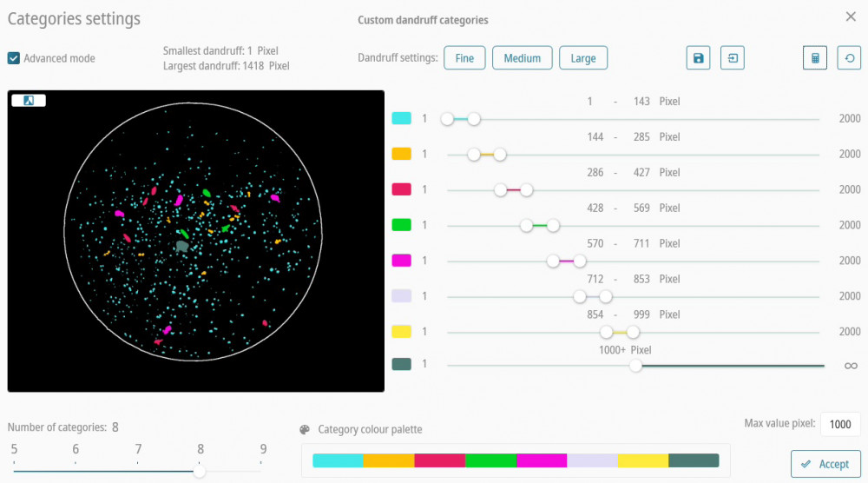Viewport: 868px width, 483px height.
Task: Set number of categories to 5 on slider
Action: (x=14, y=471)
